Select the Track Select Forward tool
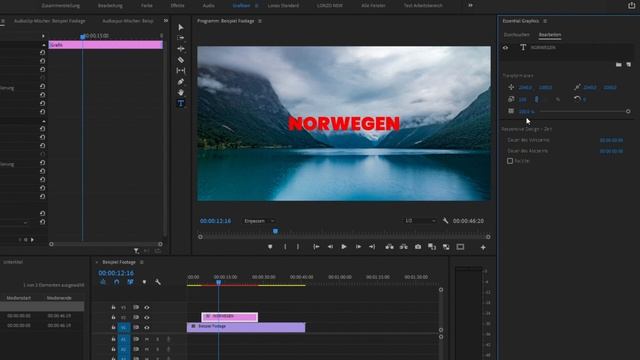Image resolution: width=640 pixels, height=360 pixels. [x=181, y=38]
